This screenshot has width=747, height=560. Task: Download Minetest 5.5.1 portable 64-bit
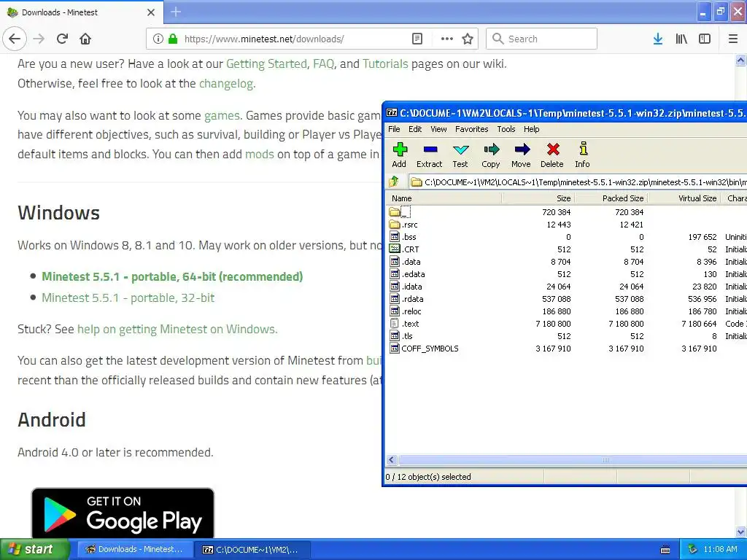(x=172, y=276)
